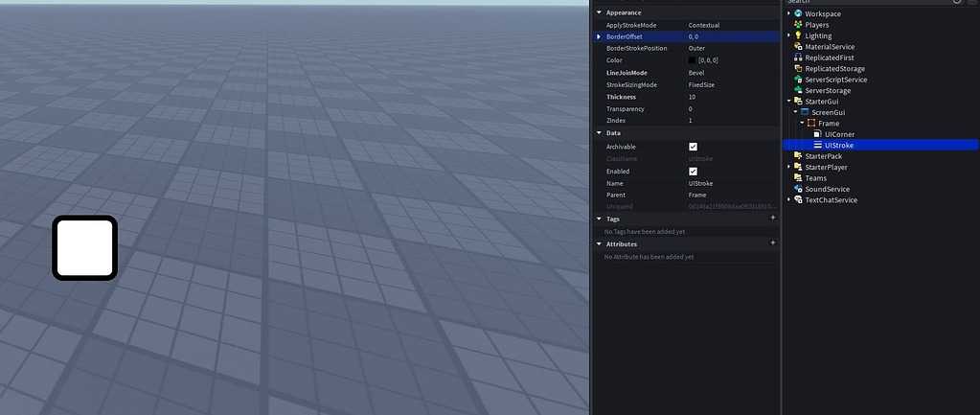Expand the BorderOffset property arrow
The width and height of the screenshot is (980, 415).
point(599,36)
